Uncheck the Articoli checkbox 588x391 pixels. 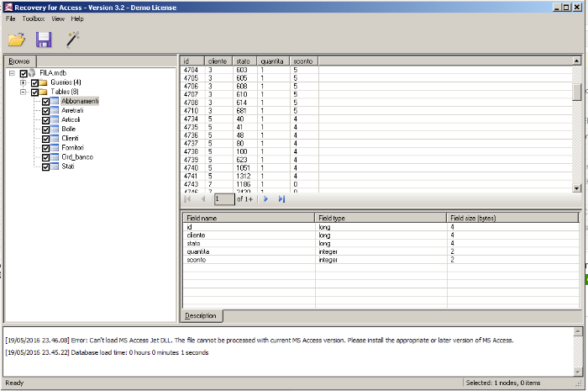pyautogui.click(x=45, y=120)
